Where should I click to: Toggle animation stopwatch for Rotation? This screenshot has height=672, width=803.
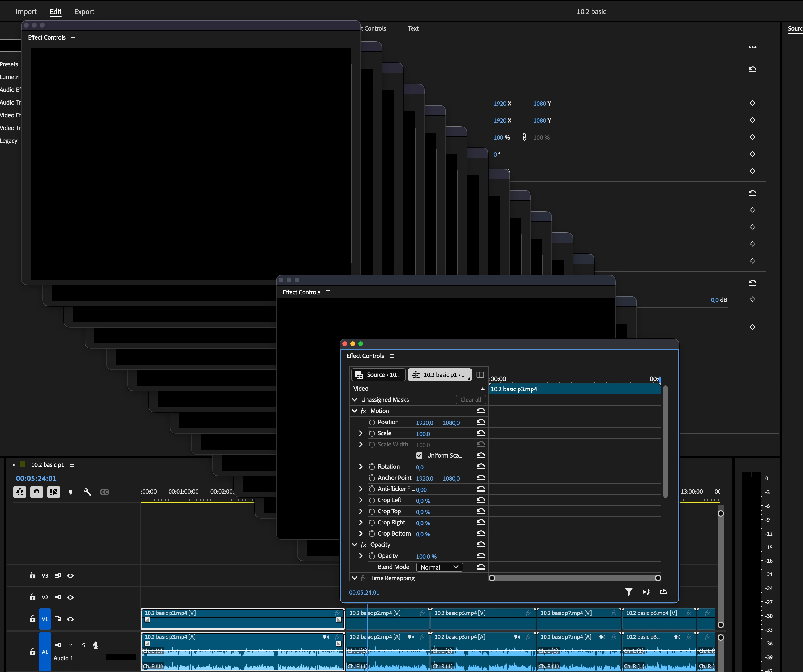click(372, 467)
